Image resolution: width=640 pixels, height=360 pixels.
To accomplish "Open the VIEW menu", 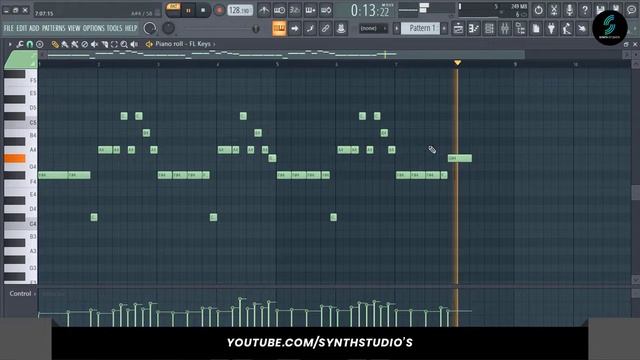I will [74, 28].
